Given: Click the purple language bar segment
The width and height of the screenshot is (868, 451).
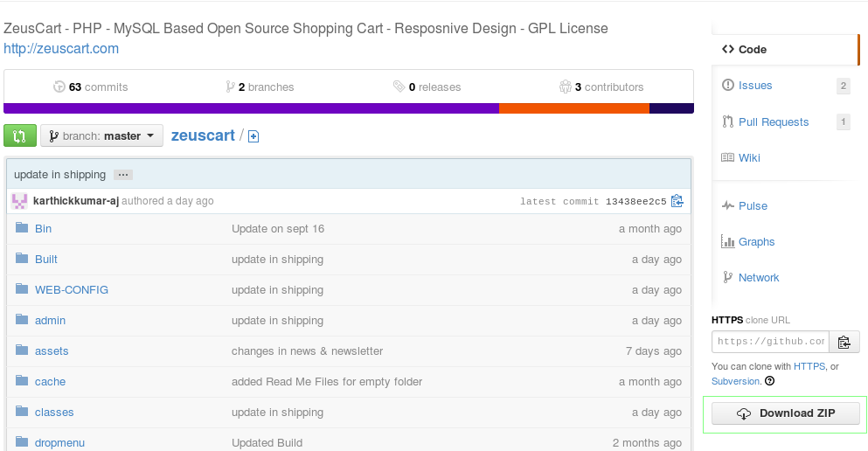Looking at the screenshot, I should pos(252,108).
